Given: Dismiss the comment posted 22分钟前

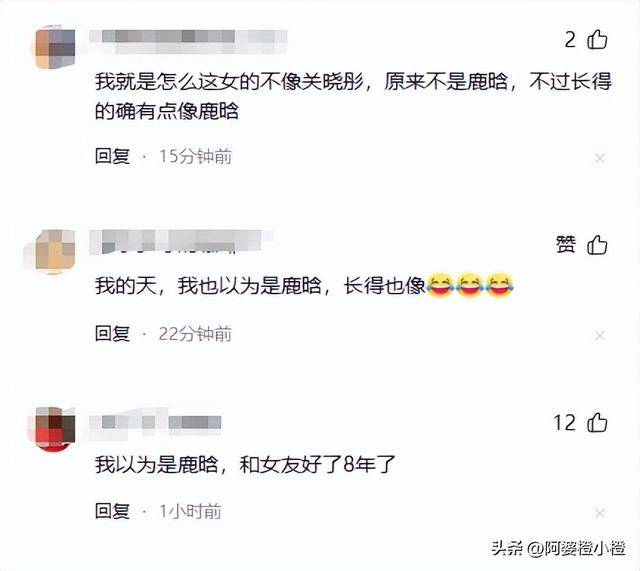Looking at the screenshot, I should [x=600, y=335].
